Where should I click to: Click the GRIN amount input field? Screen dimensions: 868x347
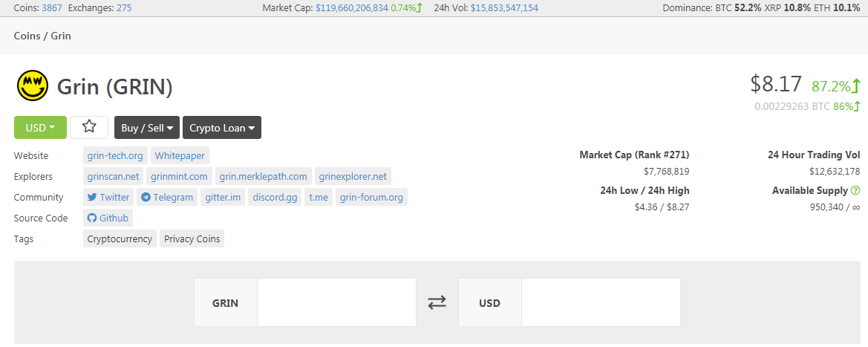pos(336,302)
